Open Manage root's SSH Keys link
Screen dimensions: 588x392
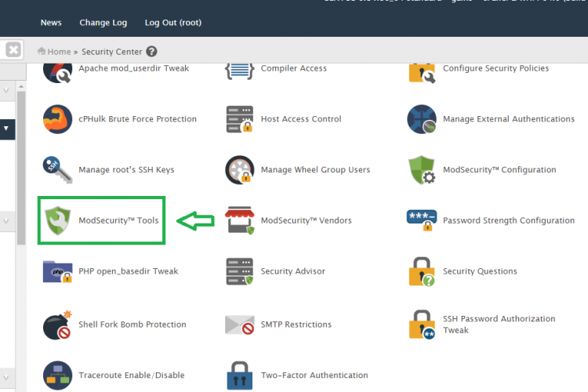126,169
